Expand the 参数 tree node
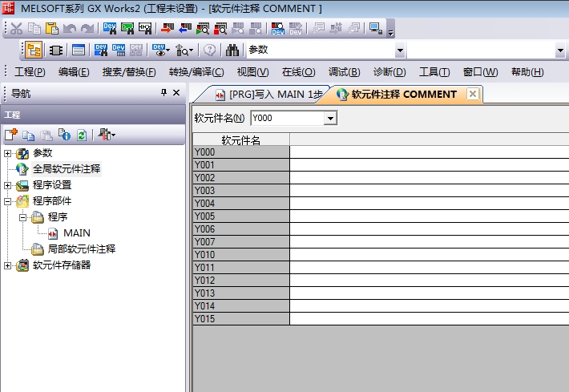Screen dimensions: 569x392 pos(8,153)
